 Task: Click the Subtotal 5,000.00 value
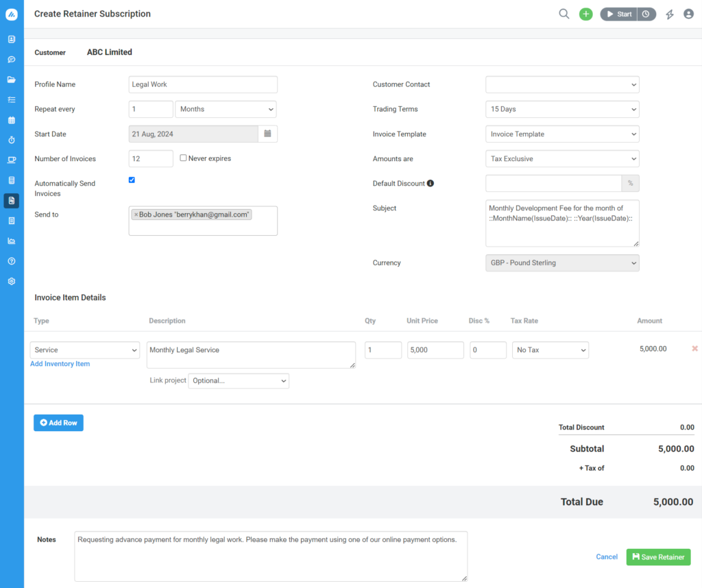[676, 449]
